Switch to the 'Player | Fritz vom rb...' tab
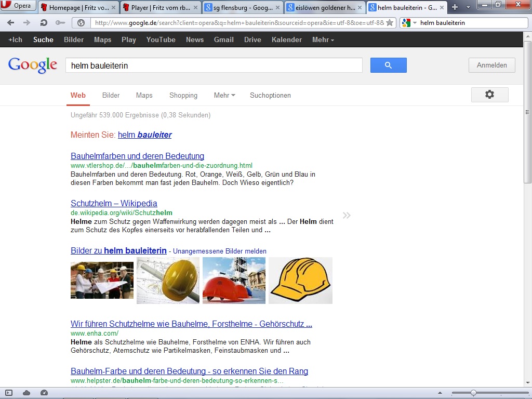The height and width of the screenshot is (399, 532). 161,7
